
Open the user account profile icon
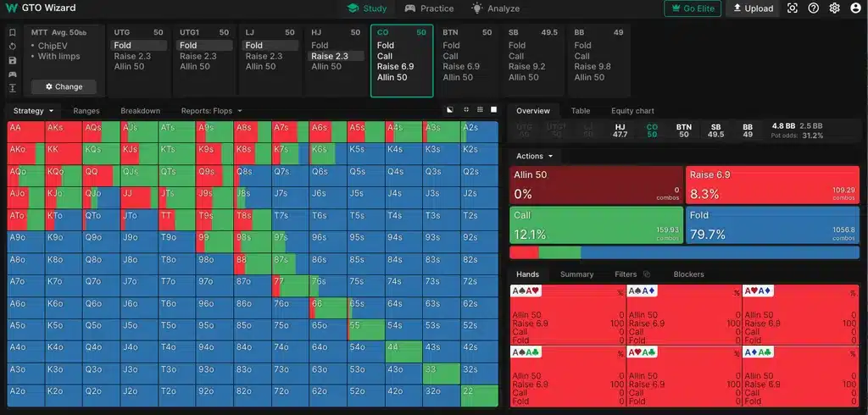(x=855, y=8)
